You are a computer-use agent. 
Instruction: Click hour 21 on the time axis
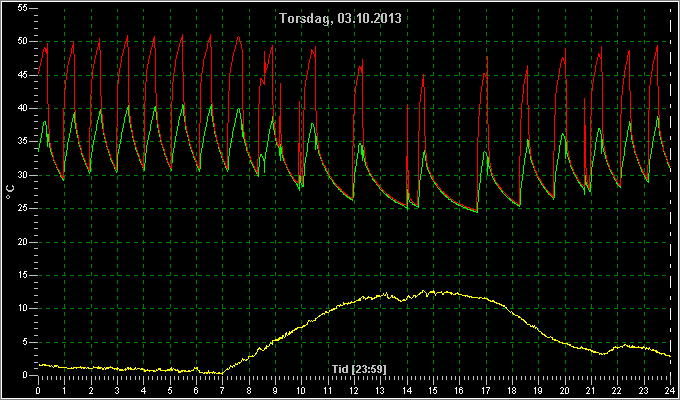[591, 389]
